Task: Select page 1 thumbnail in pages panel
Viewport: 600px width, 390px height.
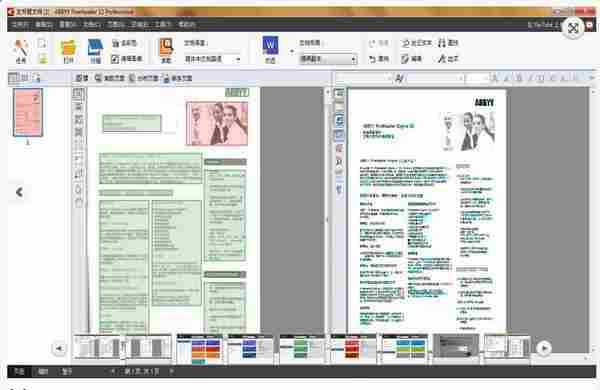Action: point(28,112)
